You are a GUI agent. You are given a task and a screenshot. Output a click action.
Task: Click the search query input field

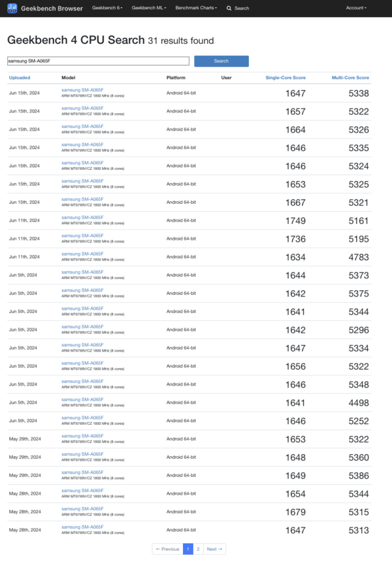point(98,60)
